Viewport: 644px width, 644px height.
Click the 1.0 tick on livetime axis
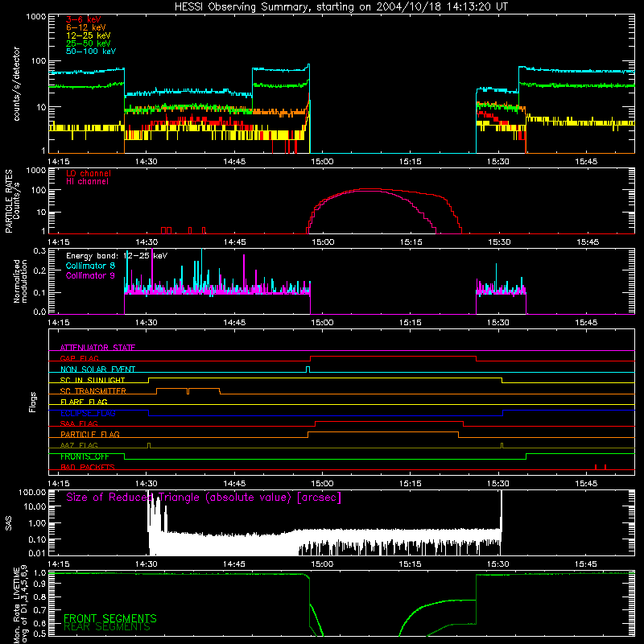coord(39,573)
